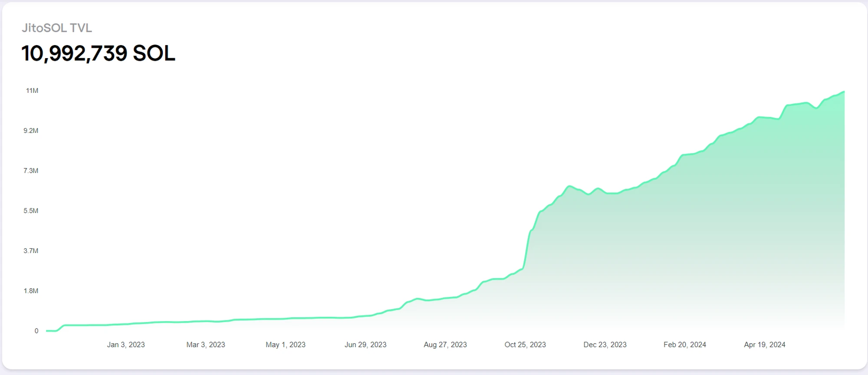
Task: Click the Dec 23, 2023 date label
Action: click(x=605, y=345)
